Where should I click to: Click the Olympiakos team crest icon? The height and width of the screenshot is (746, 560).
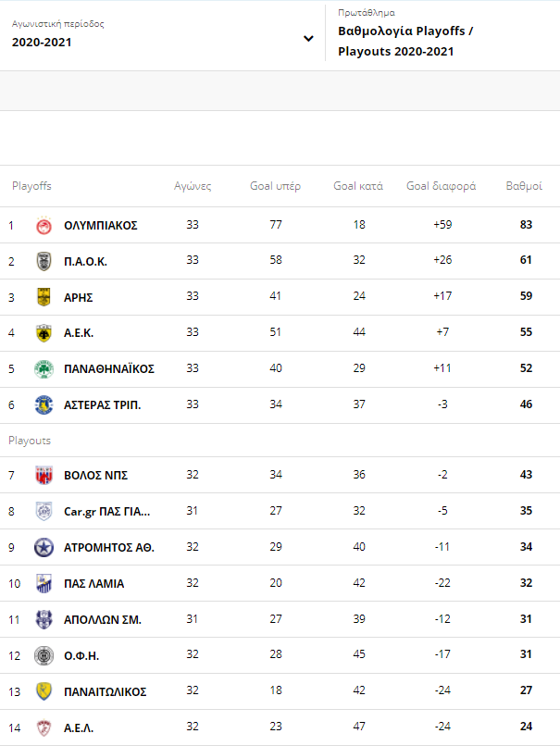pyautogui.click(x=44, y=225)
